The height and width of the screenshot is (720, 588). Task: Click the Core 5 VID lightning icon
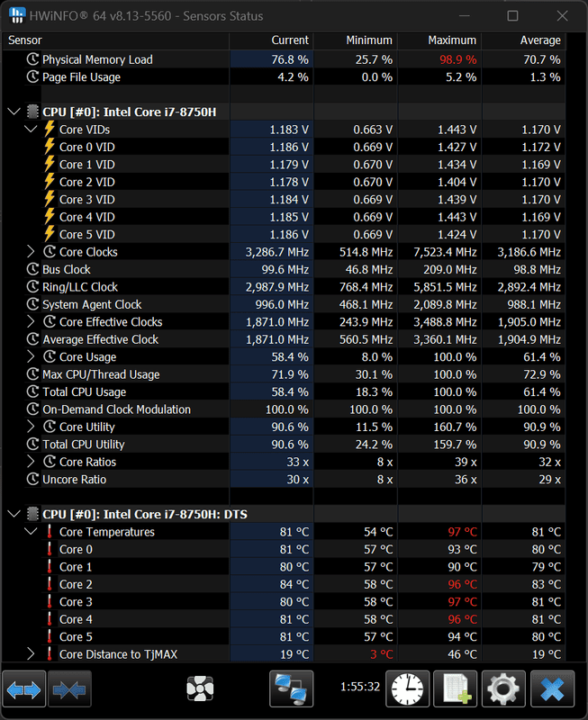(x=50, y=234)
